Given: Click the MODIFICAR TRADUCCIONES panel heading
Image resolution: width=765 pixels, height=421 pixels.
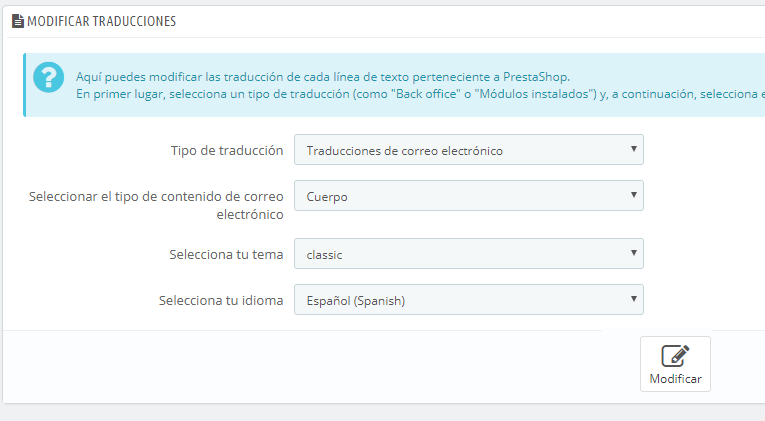Looking at the screenshot, I should pos(100,20).
